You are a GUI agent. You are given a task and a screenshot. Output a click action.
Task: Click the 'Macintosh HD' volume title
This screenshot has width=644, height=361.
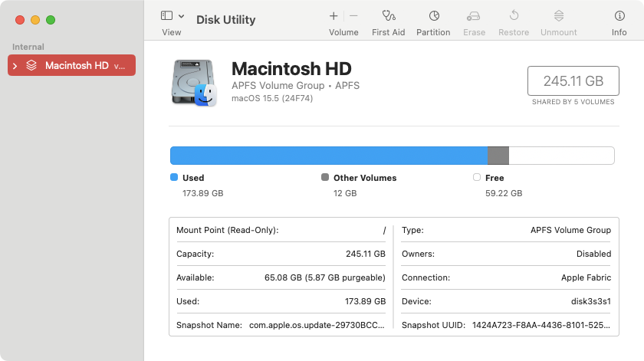tap(291, 68)
